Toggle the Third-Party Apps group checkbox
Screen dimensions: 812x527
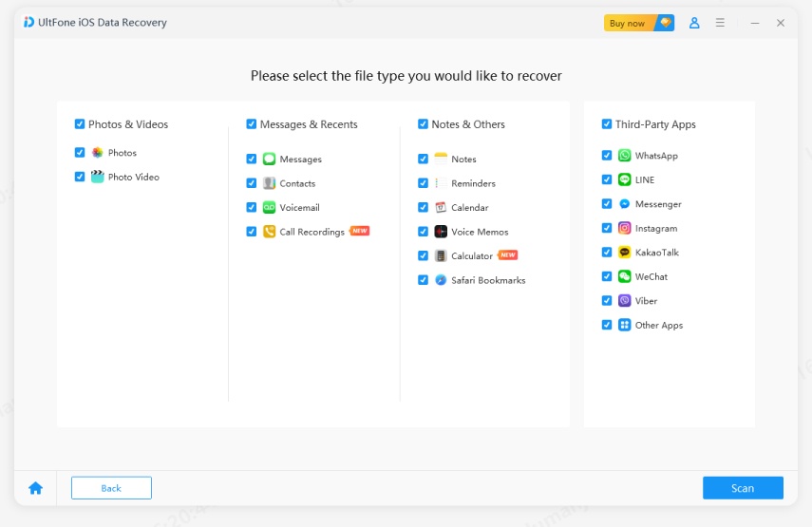[x=607, y=124]
